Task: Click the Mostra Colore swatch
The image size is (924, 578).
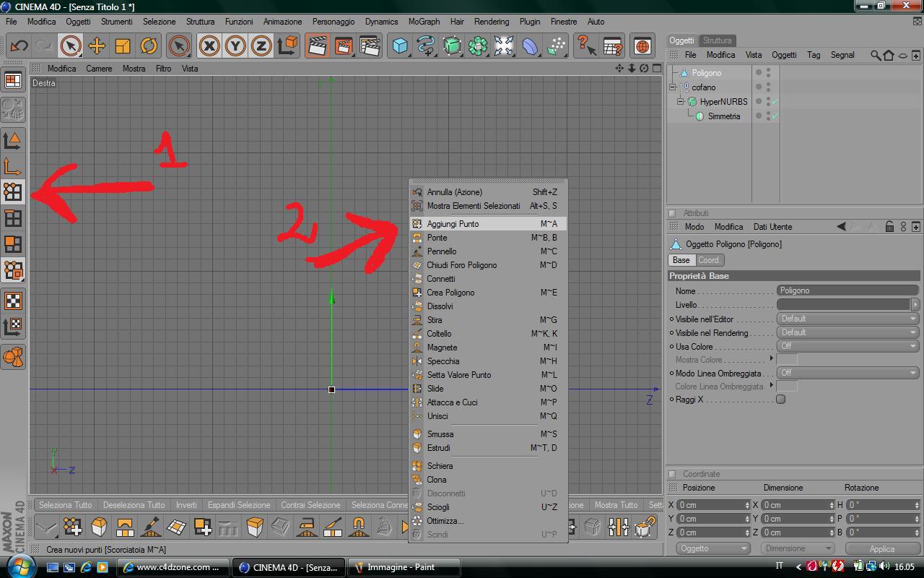Action: pos(787,360)
